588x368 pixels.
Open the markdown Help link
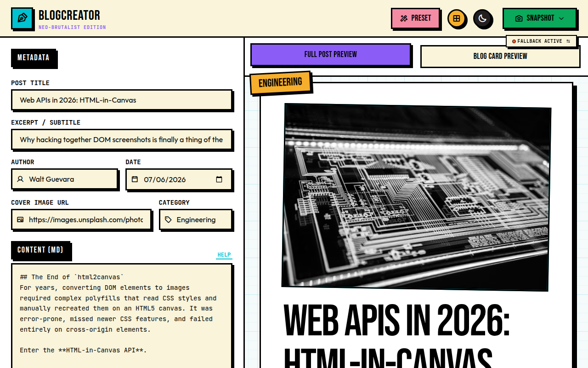pyautogui.click(x=224, y=255)
